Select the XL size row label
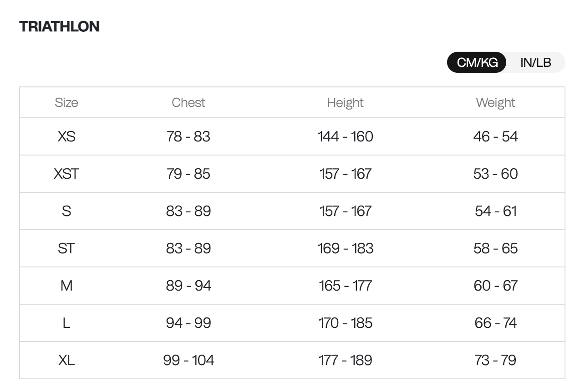The width and height of the screenshot is (580, 392). 66,360
